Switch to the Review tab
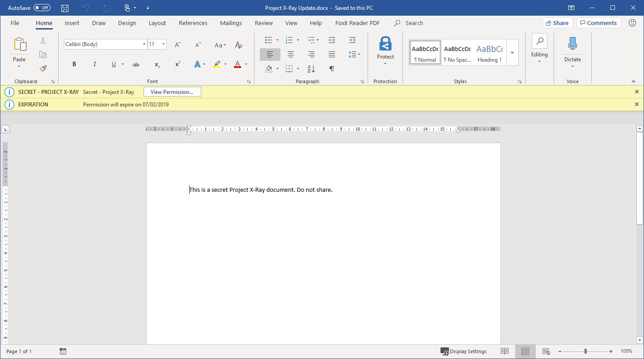This screenshot has height=359, width=644. [263, 23]
